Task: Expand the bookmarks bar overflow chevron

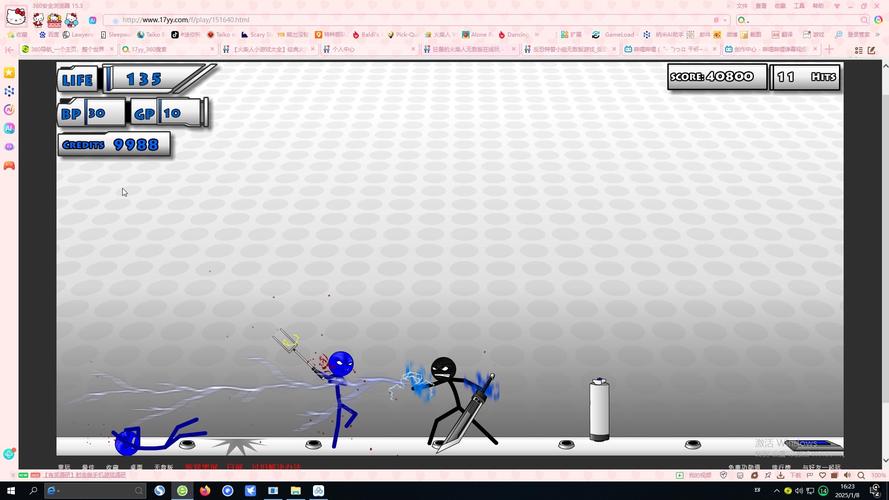Action: coord(878,35)
